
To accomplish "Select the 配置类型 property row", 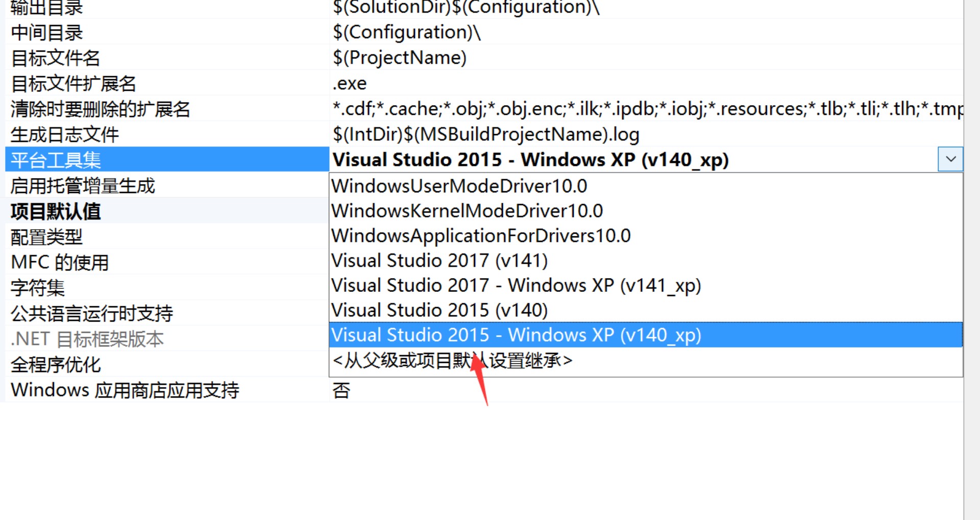I will (x=46, y=237).
